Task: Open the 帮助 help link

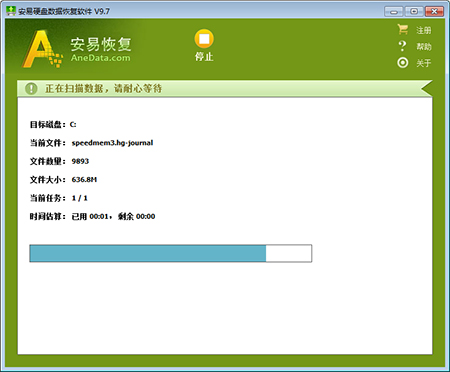Action: (x=424, y=47)
